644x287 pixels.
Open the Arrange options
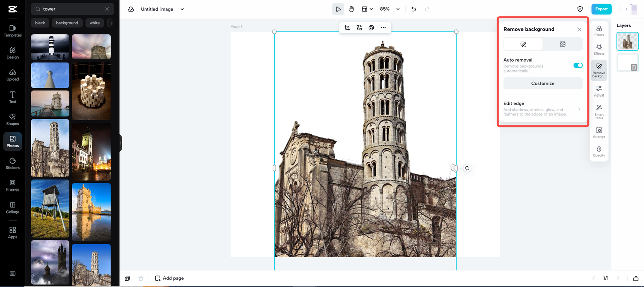(599, 132)
